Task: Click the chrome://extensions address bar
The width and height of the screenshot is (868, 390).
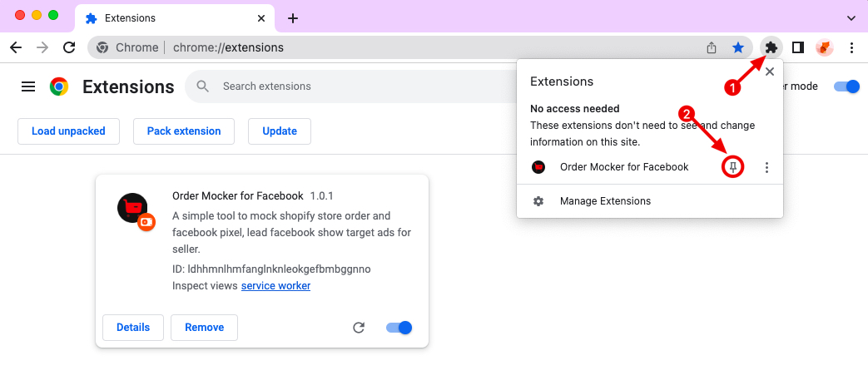Action: click(421, 47)
